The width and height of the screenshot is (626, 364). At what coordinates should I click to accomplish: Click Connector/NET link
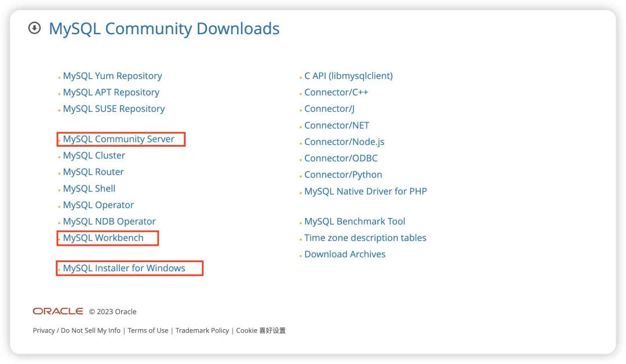pos(337,125)
